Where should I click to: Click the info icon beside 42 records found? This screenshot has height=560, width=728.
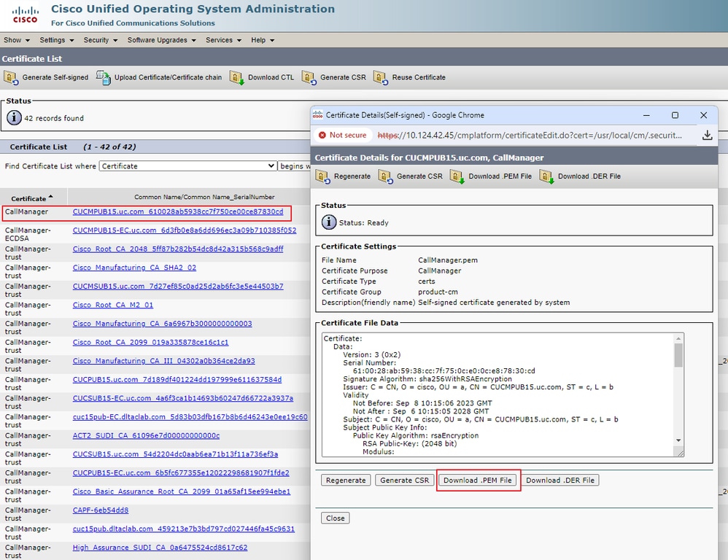coord(14,118)
